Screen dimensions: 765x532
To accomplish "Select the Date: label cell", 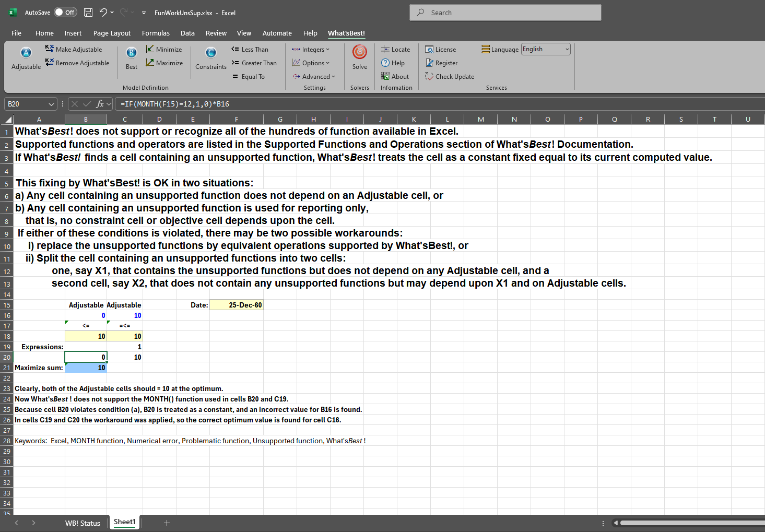I will 193,305.
